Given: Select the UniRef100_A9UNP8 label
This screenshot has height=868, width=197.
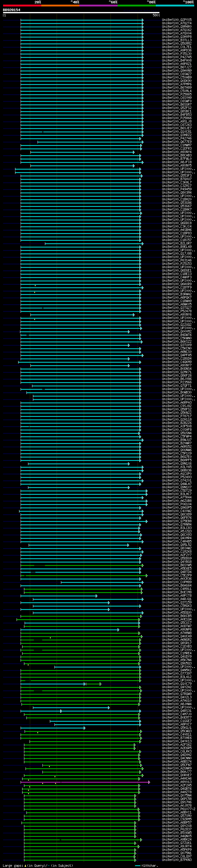Looking at the screenshot, I should coord(176,630).
